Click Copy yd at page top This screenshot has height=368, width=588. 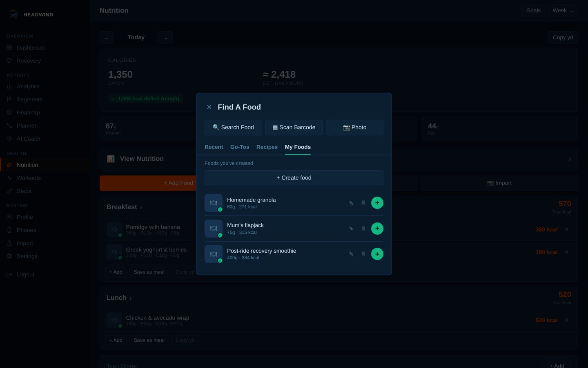click(x=563, y=38)
